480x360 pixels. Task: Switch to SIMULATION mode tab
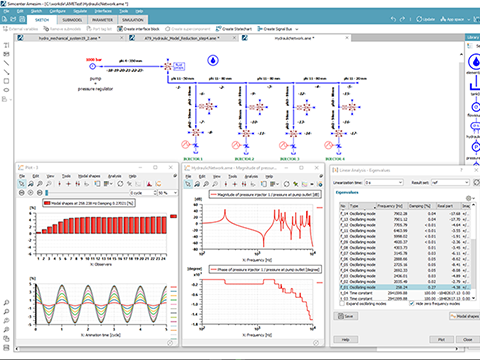point(133,20)
